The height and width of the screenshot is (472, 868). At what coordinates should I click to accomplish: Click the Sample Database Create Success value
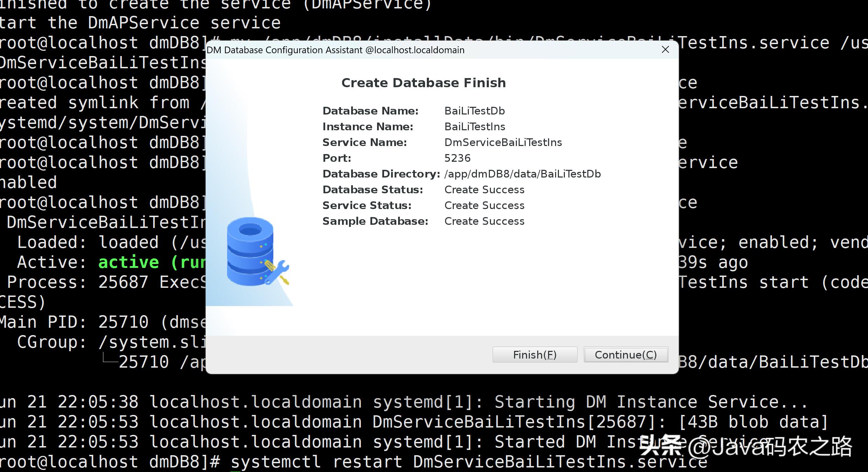[x=484, y=221]
